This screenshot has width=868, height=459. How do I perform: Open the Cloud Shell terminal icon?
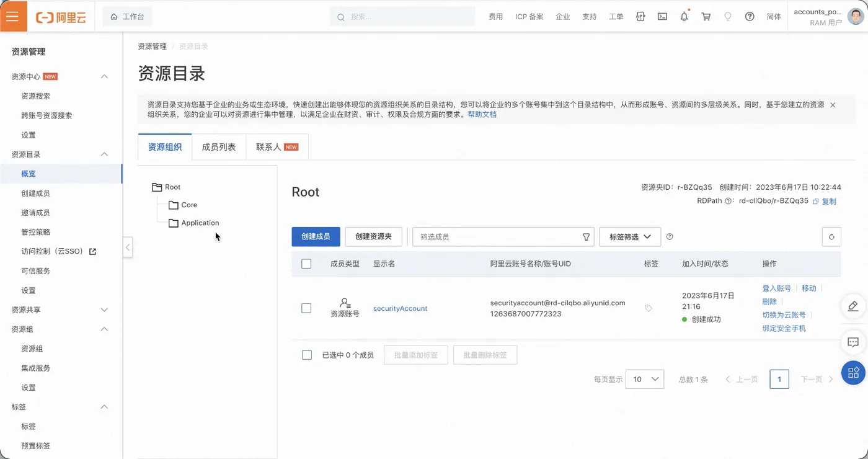tap(662, 17)
